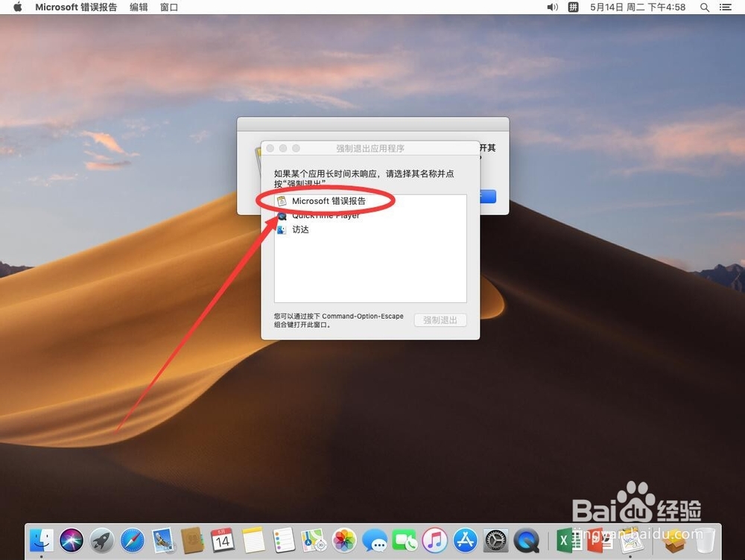Select QuickTime Player in force quit list

[x=370, y=215]
